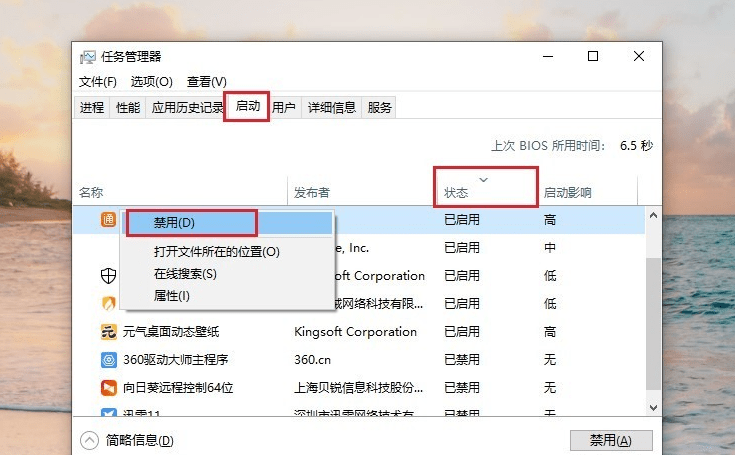The height and width of the screenshot is (455, 735).
Task: Switch to the 应用历史记录 tab
Action: (x=187, y=108)
